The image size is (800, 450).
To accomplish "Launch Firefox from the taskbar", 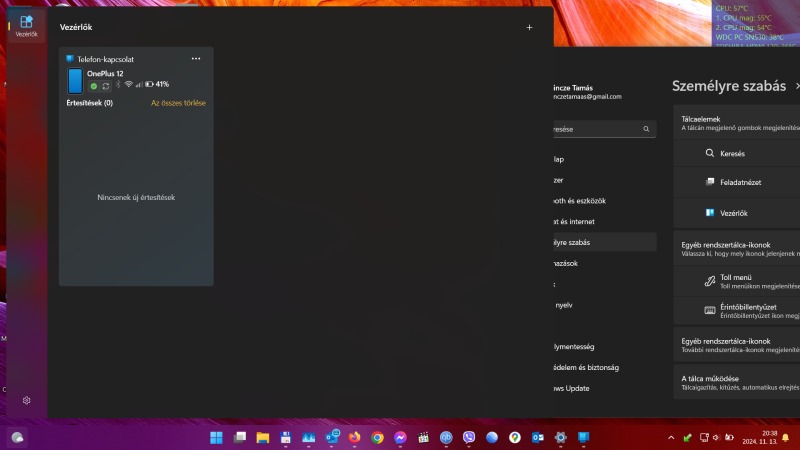I will [354, 437].
